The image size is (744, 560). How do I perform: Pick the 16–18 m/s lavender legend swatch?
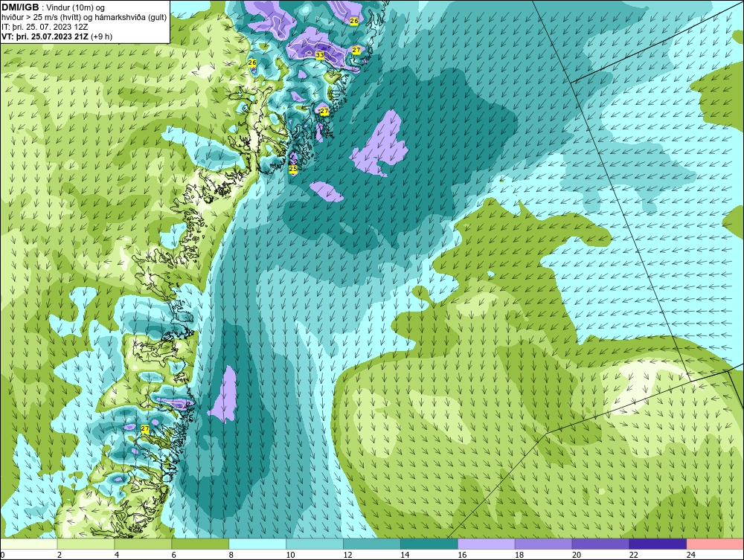tap(486, 544)
